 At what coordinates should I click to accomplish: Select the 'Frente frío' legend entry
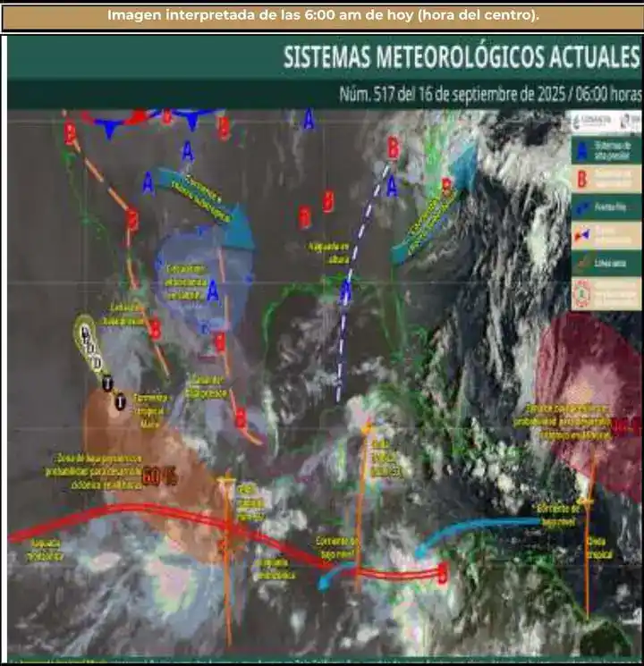click(x=606, y=207)
